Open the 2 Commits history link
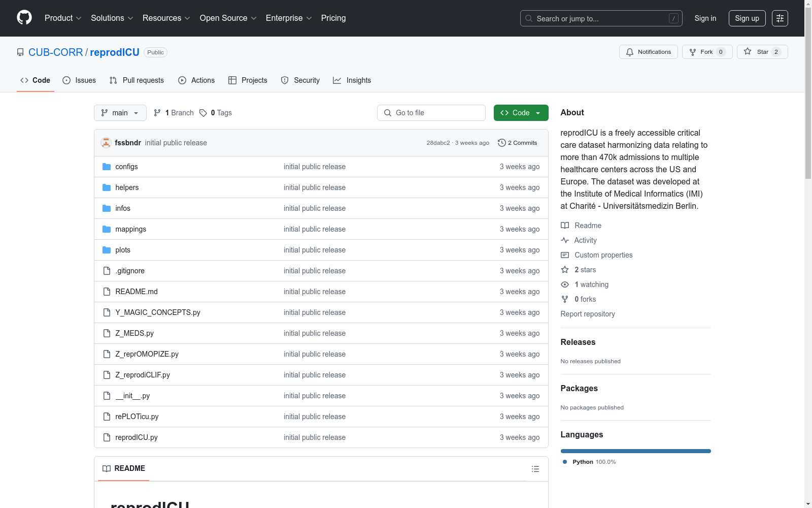Viewport: 812px width, 508px height. click(x=517, y=143)
